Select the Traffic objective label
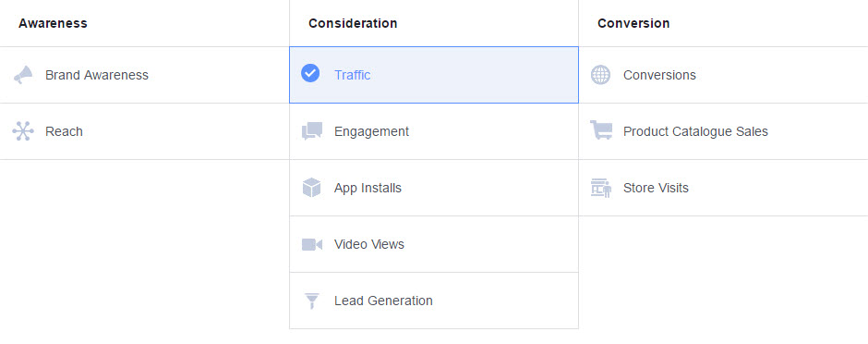Screen dimensions: 868x344 [x=352, y=75]
